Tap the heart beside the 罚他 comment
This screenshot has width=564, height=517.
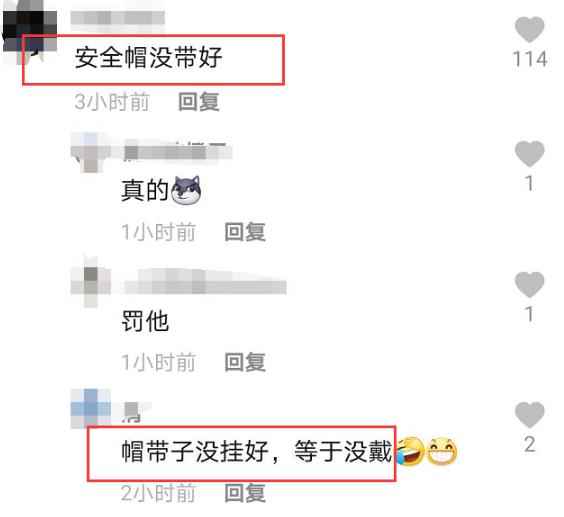(x=529, y=285)
